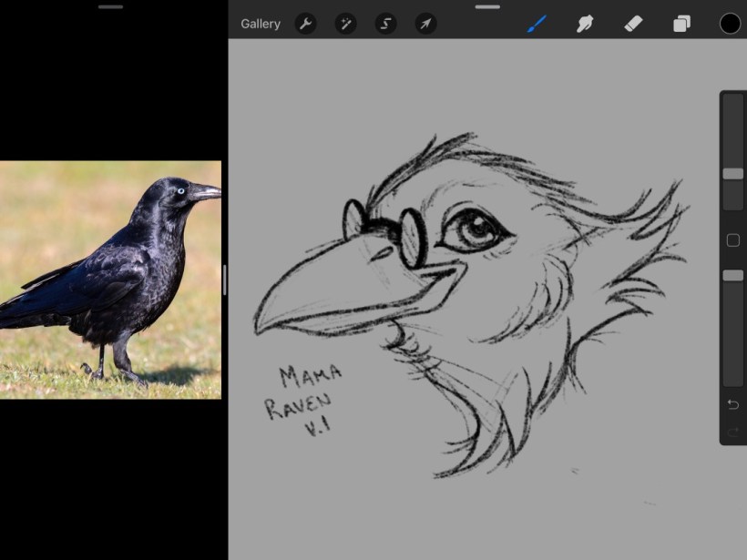Open the Adjustments magic wand menu
The image size is (747, 560).
tap(346, 24)
